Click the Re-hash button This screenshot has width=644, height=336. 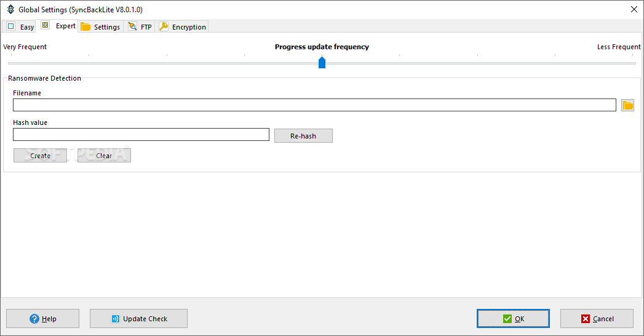[x=303, y=136]
